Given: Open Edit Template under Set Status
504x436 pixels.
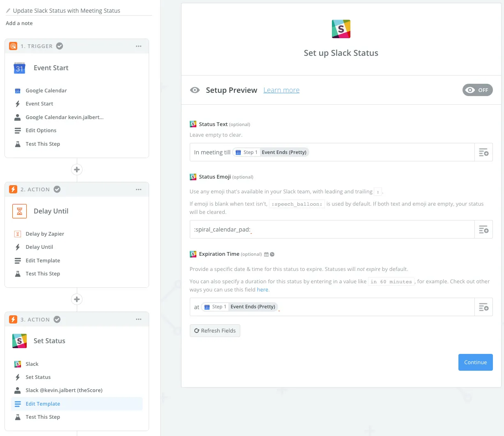Looking at the screenshot, I should [x=77, y=404].
